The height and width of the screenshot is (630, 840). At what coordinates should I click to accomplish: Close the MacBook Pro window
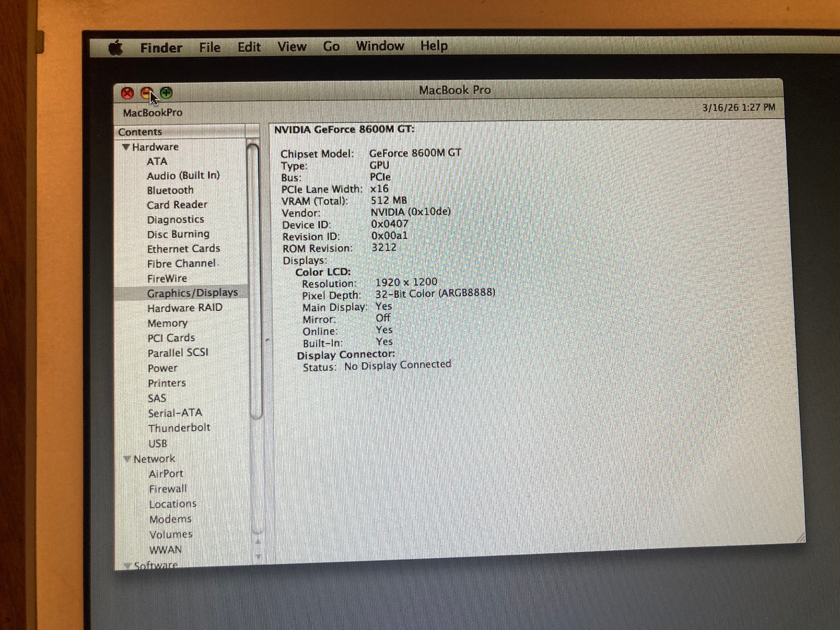[128, 93]
